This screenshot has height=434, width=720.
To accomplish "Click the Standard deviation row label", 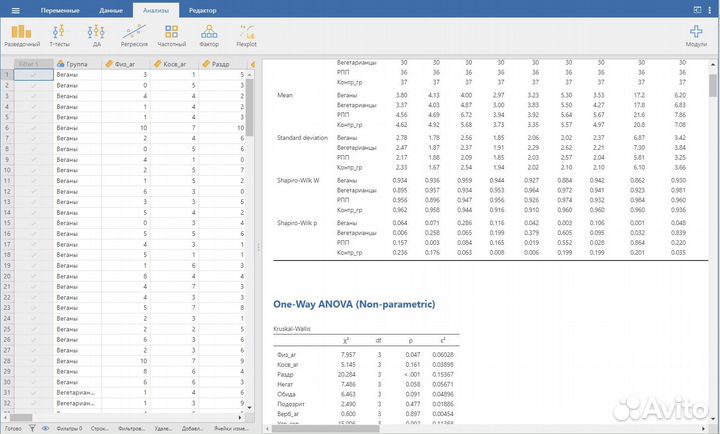I will [302, 138].
